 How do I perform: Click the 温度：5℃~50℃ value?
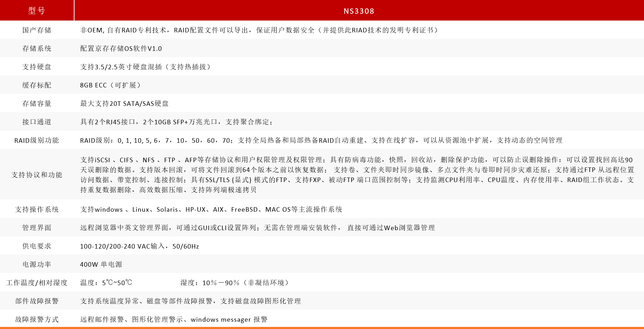106,283
